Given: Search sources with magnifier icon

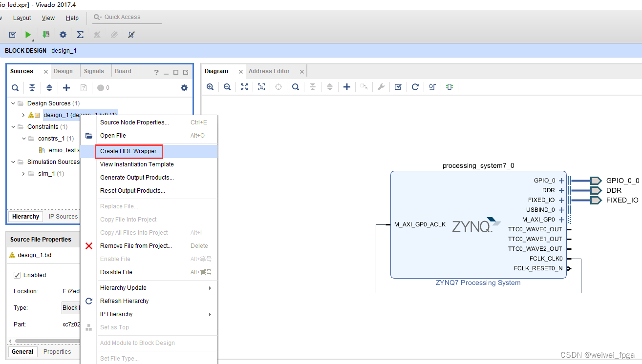Looking at the screenshot, I should (15, 88).
